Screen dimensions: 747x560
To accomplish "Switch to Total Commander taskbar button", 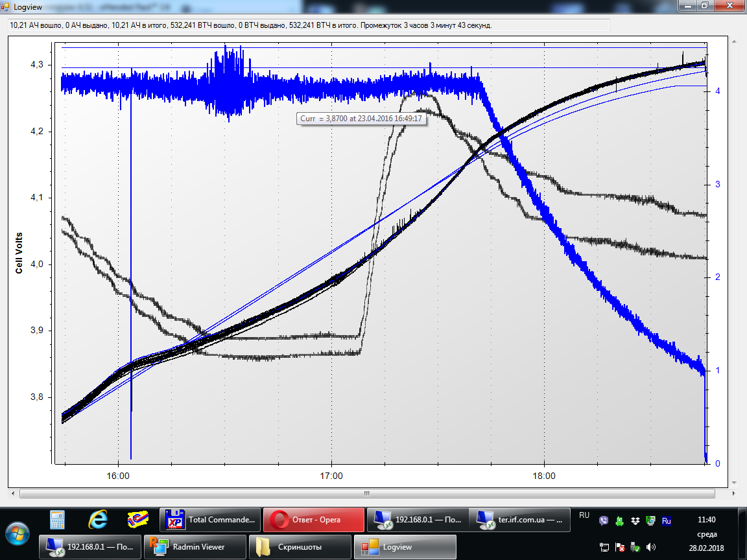I will [x=210, y=520].
